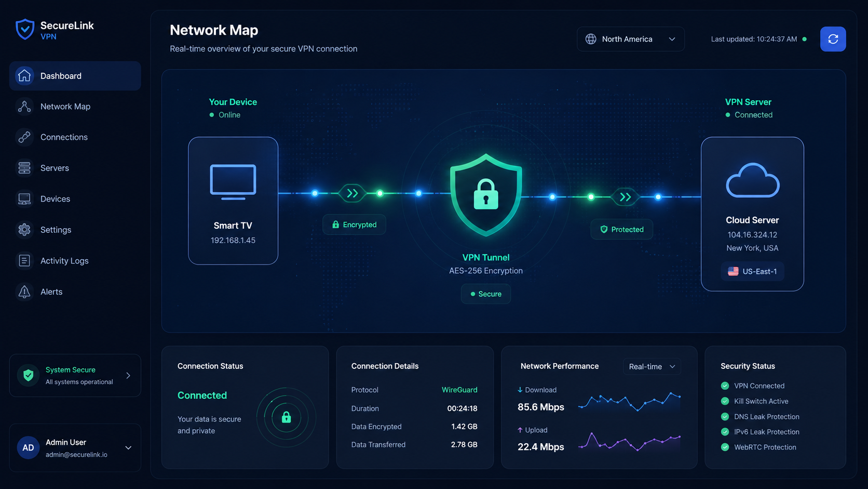Image resolution: width=868 pixels, height=489 pixels.
Task: Click the US-East-1 server tag
Action: click(752, 271)
